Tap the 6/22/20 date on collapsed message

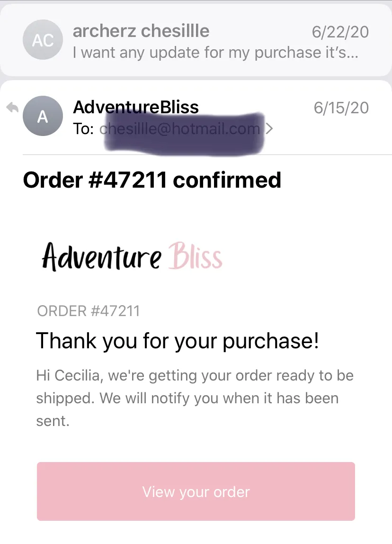[340, 32]
